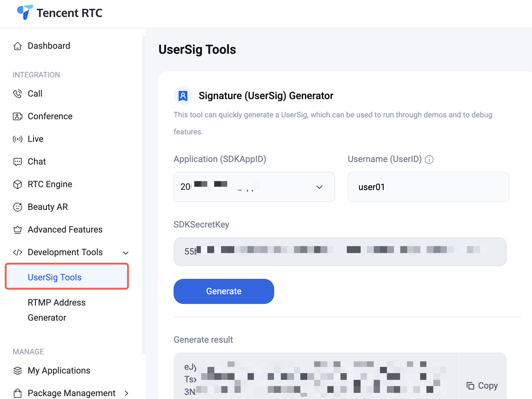
Task: Click the Live broadcast icon
Action: tap(18, 139)
